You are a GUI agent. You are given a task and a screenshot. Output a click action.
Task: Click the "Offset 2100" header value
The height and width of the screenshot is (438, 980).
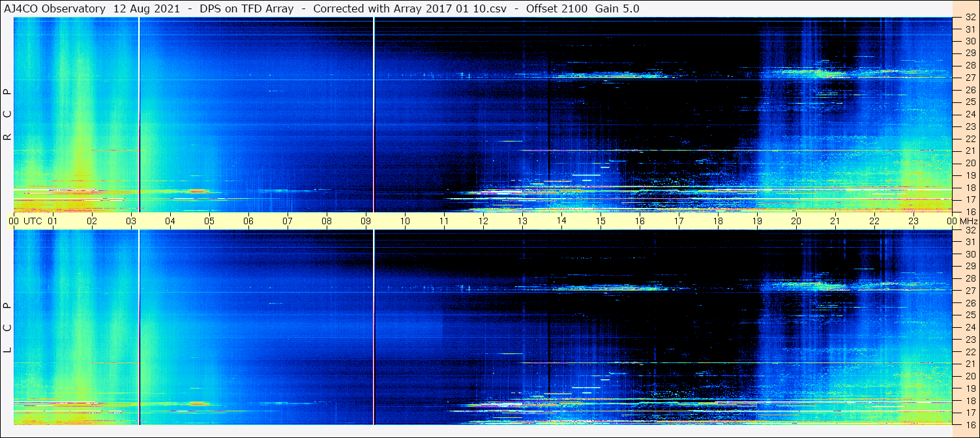(x=556, y=8)
